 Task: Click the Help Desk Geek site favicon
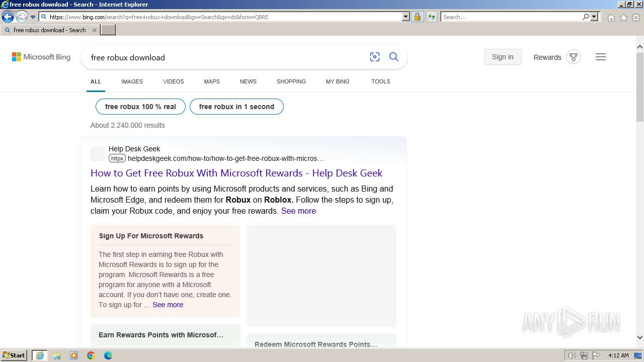(98, 154)
